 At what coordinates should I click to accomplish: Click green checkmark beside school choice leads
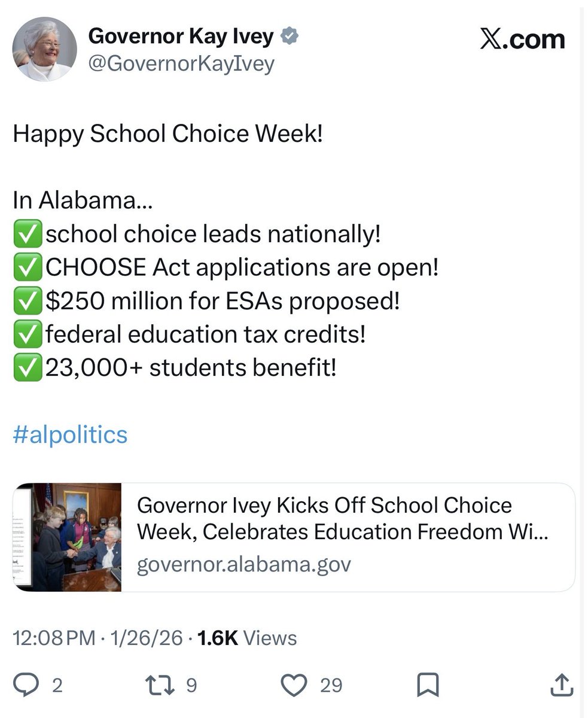coord(28,235)
